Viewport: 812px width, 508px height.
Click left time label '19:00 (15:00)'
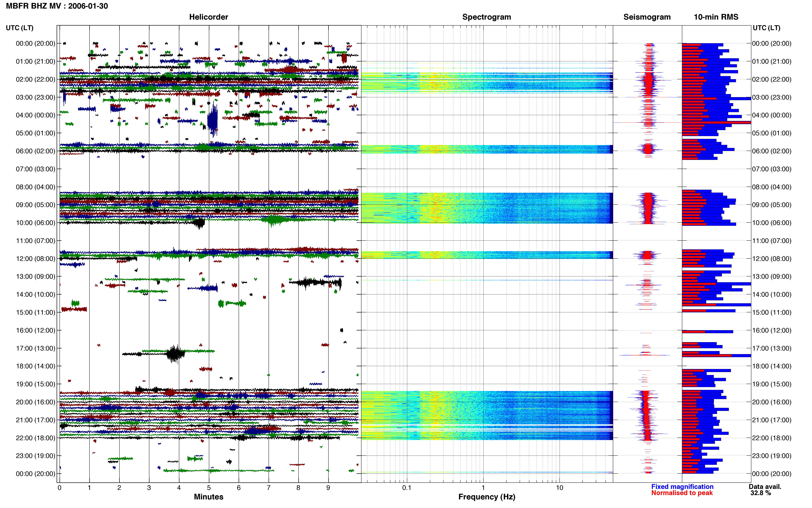(36, 384)
